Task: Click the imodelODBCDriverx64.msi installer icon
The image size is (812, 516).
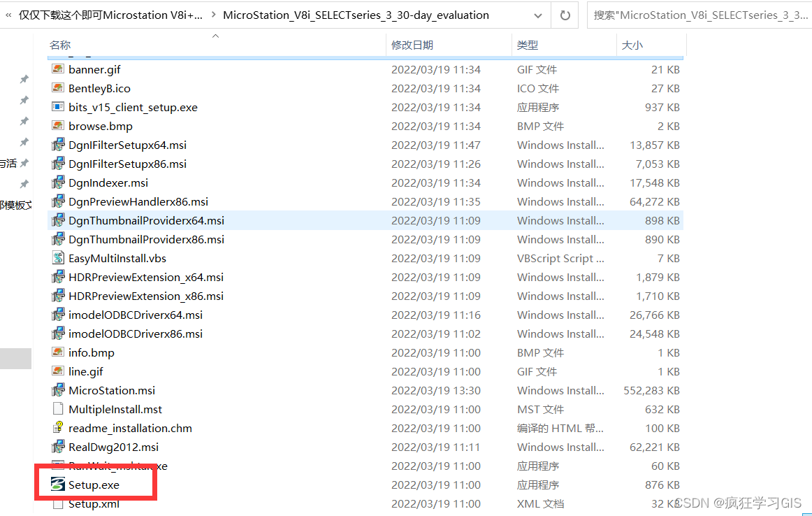Action: pos(58,315)
